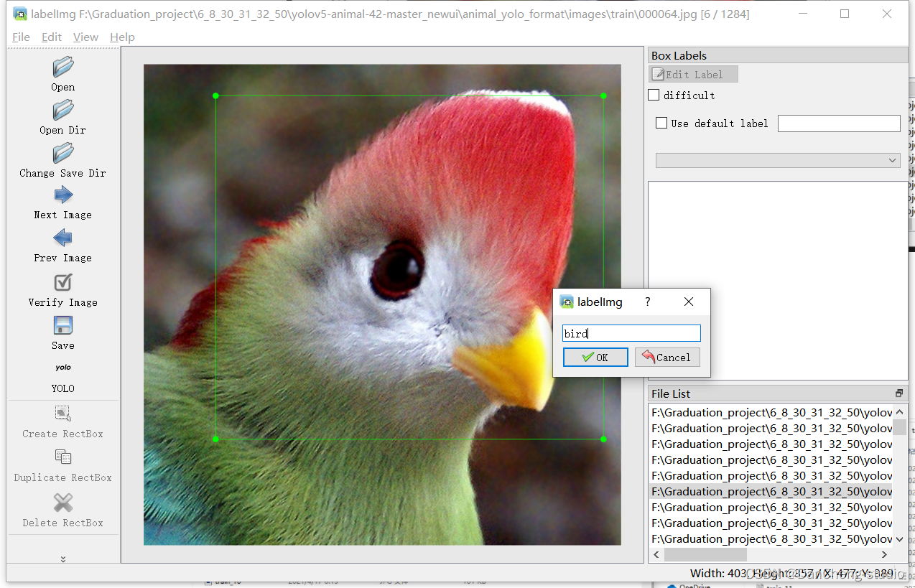Viewport: 915px width, 588px height.
Task: Click the Verify Image checkmark icon
Action: click(63, 282)
